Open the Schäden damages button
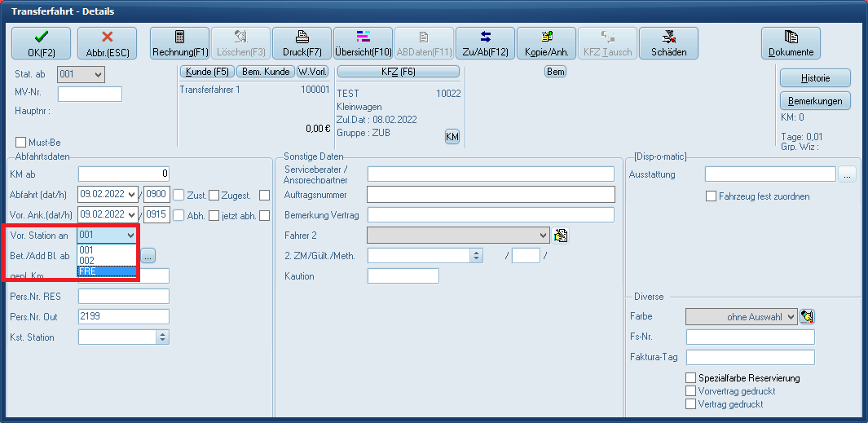The width and height of the screenshot is (868, 423). (668, 43)
